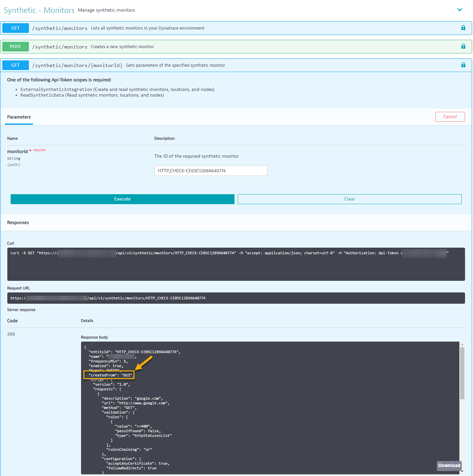
Task: Click the response body scroll-down arrow
Action: (462, 472)
